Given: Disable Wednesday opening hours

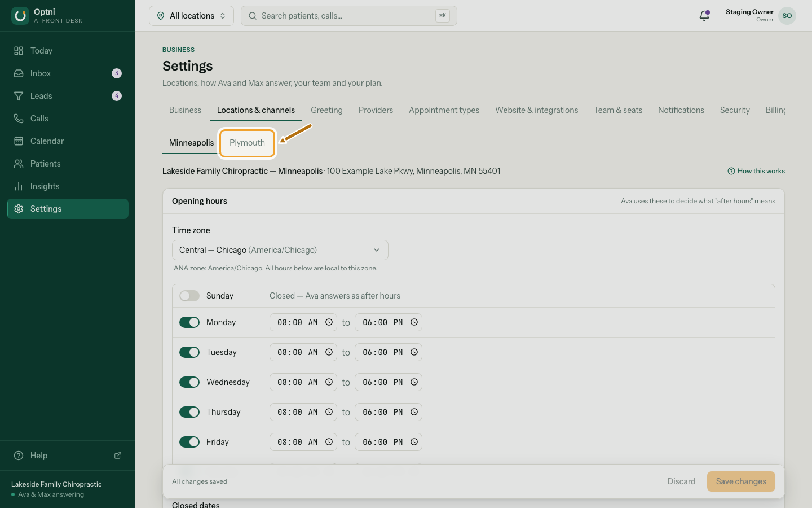Looking at the screenshot, I should (x=189, y=382).
